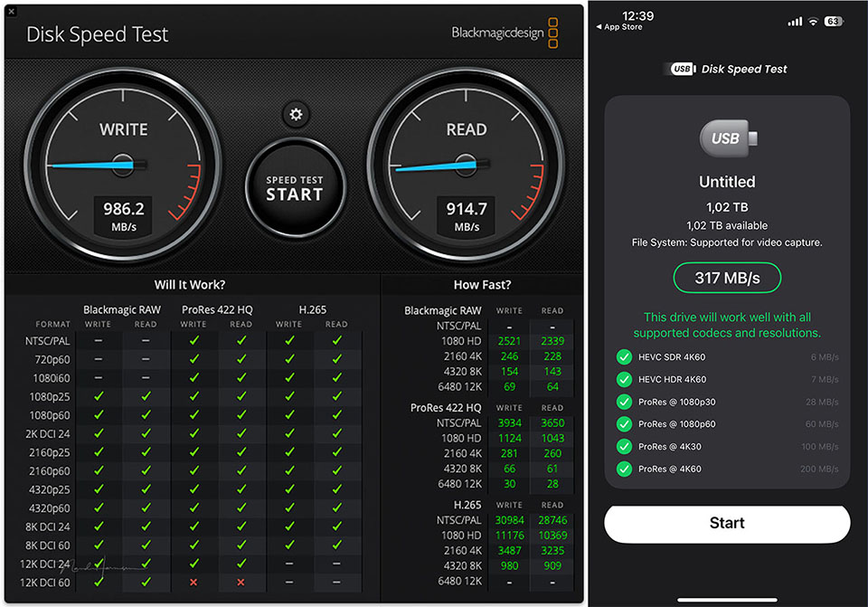Click 2160p60 H.265 read checkmark

pos(336,470)
